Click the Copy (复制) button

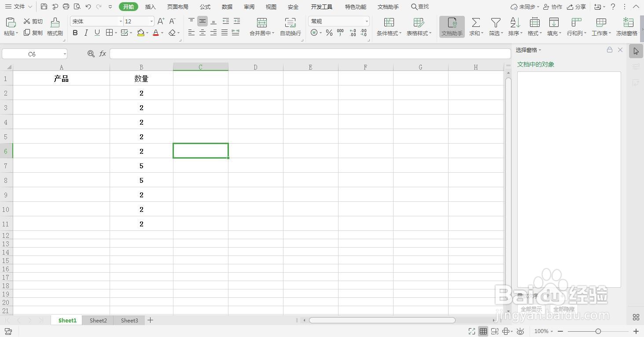[33, 33]
